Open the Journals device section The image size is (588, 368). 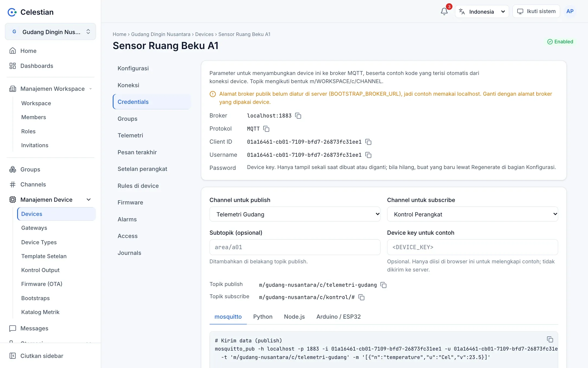152,253
